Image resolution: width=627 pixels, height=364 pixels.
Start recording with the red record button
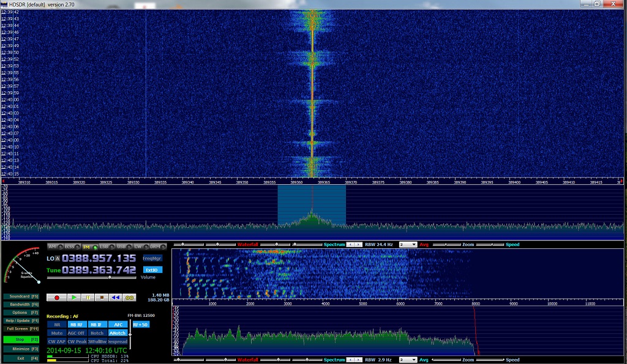[x=57, y=297]
